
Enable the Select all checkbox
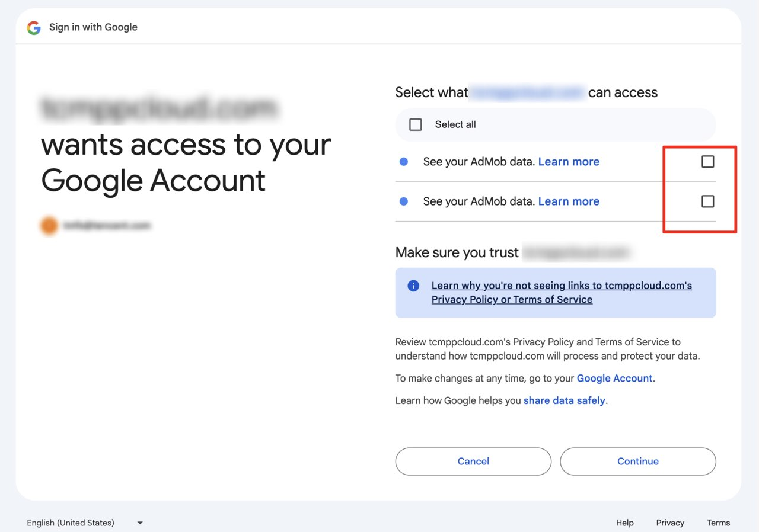pos(416,124)
